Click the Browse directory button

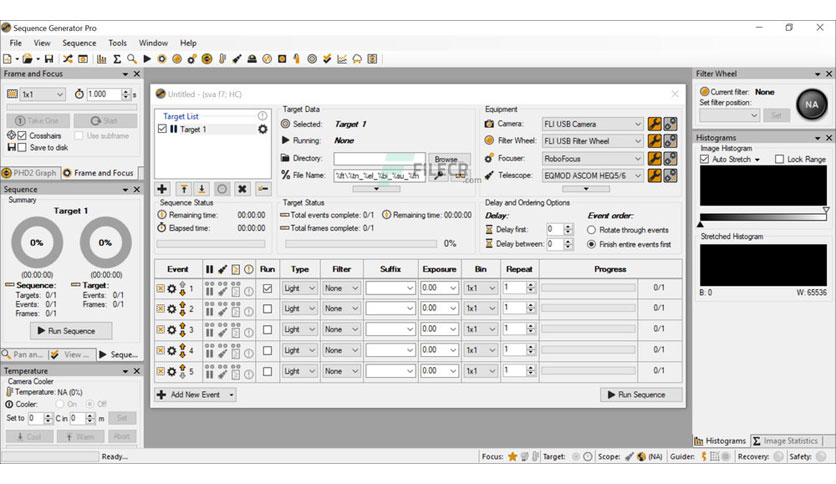pos(449,158)
